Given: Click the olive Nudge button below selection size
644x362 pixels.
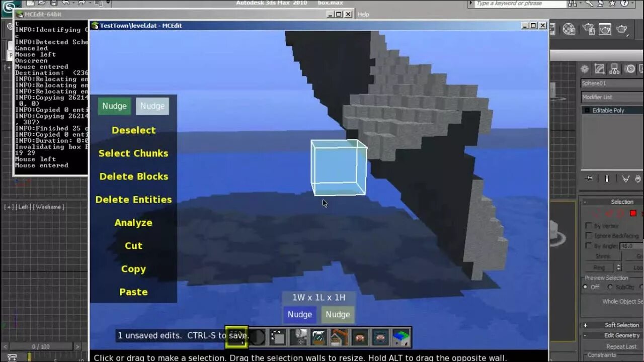Looking at the screenshot, I should (x=338, y=314).
